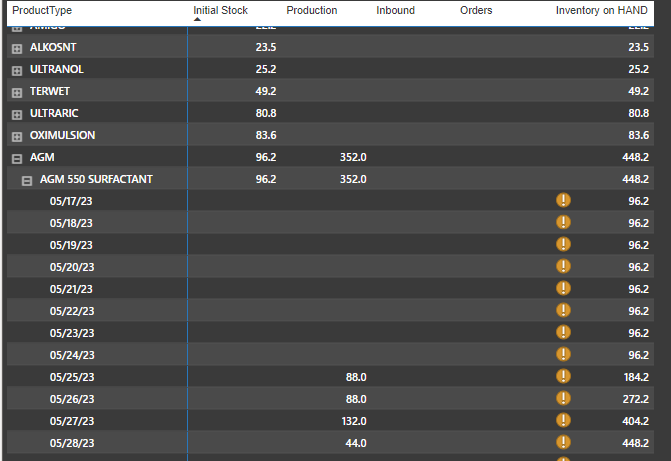
Task: Expand the ULTRANOL product row
Action: point(17,70)
